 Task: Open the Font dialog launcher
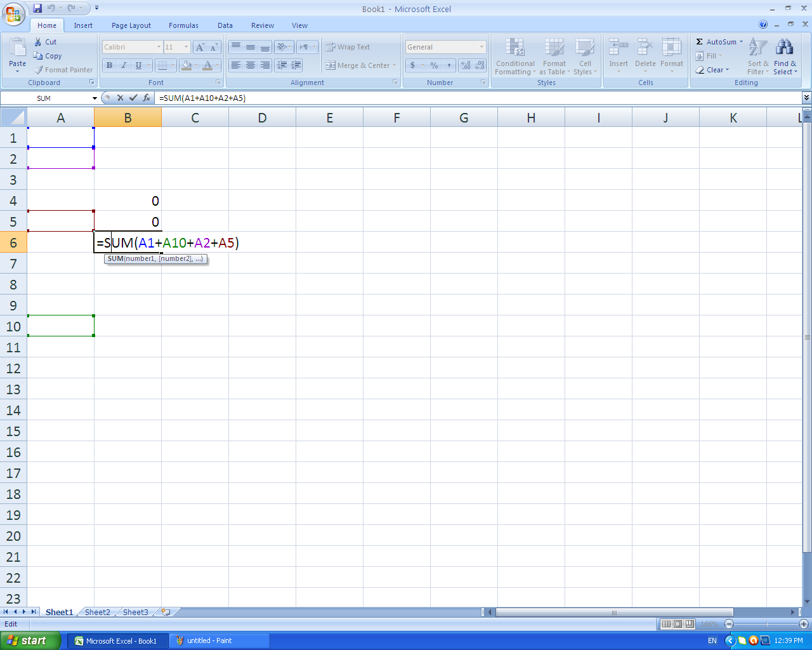pos(218,83)
